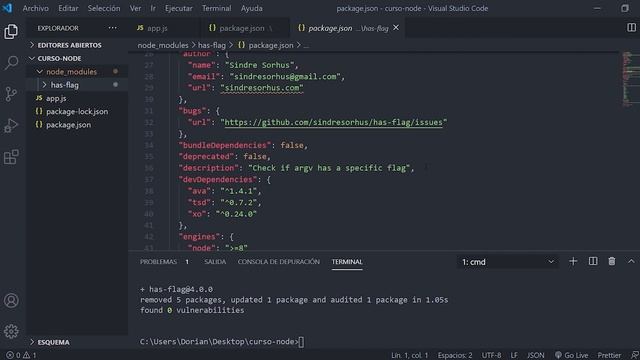The image size is (640, 360).
Task: Click the sindresorhus.com url value
Action: (x=262, y=88)
